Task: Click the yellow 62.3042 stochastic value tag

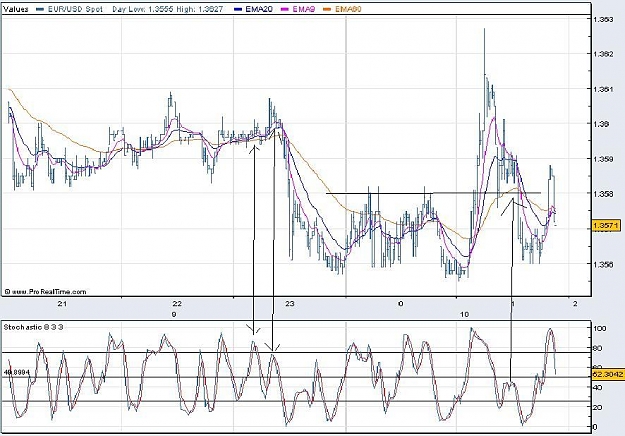Action: pyautogui.click(x=608, y=375)
